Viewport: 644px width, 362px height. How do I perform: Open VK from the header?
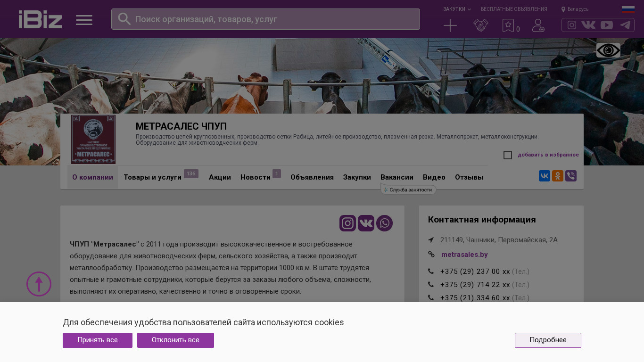[588, 25]
